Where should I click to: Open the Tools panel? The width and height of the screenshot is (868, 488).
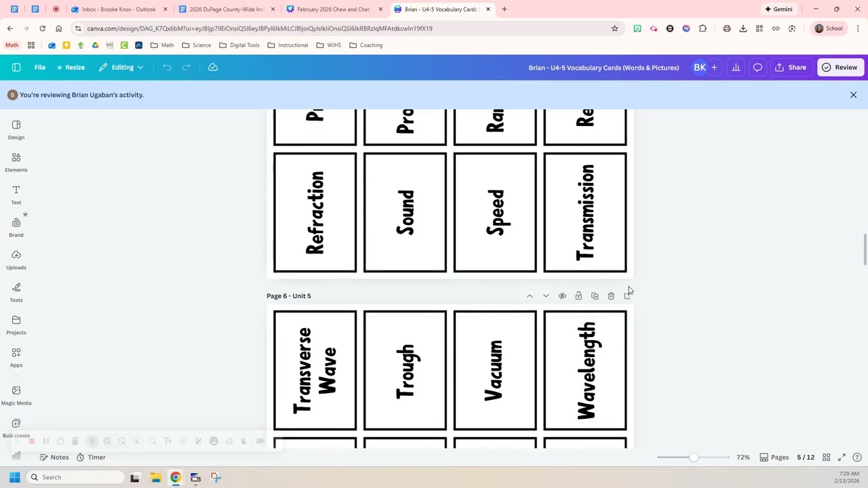click(16, 292)
